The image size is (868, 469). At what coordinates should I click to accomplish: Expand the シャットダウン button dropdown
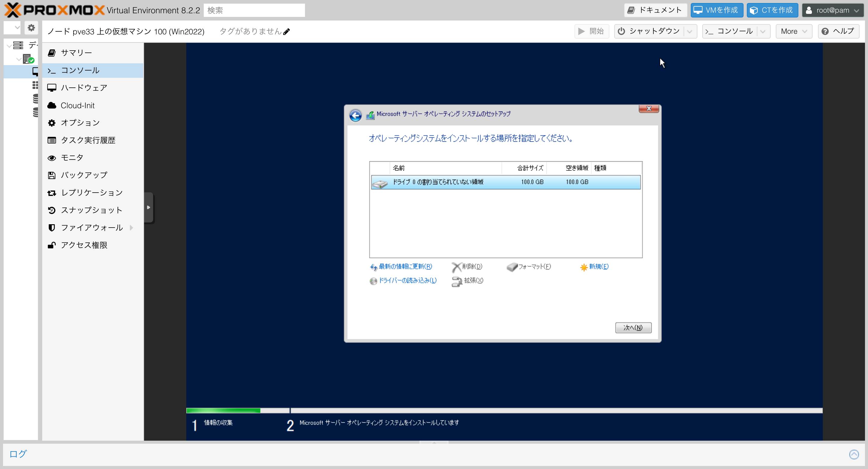point(689,31)
